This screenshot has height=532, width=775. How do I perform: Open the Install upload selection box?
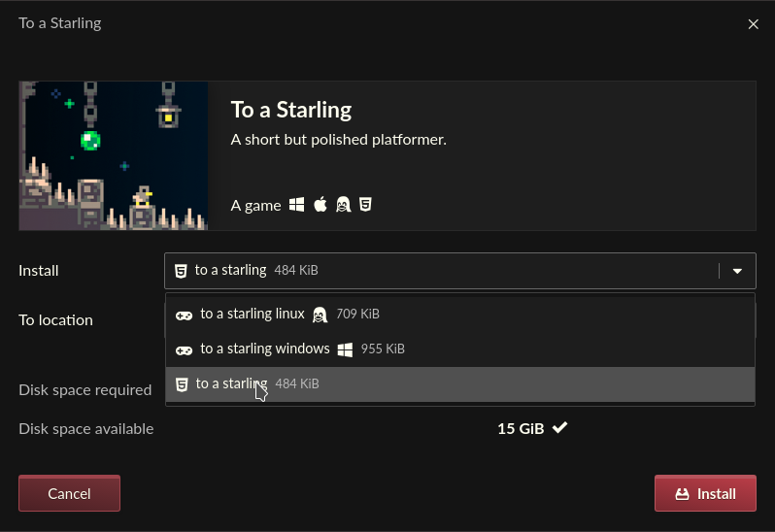click(460, 271)
